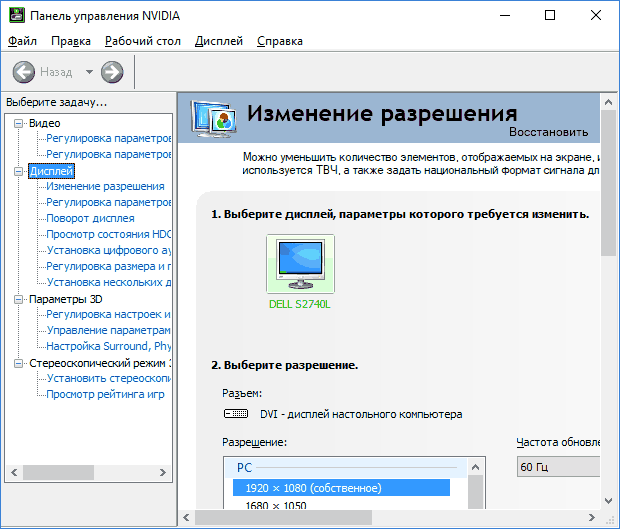Open Установка нескольких дисплеев link
The width and height of the screenshot is (620, 529).
pos(109,282)
